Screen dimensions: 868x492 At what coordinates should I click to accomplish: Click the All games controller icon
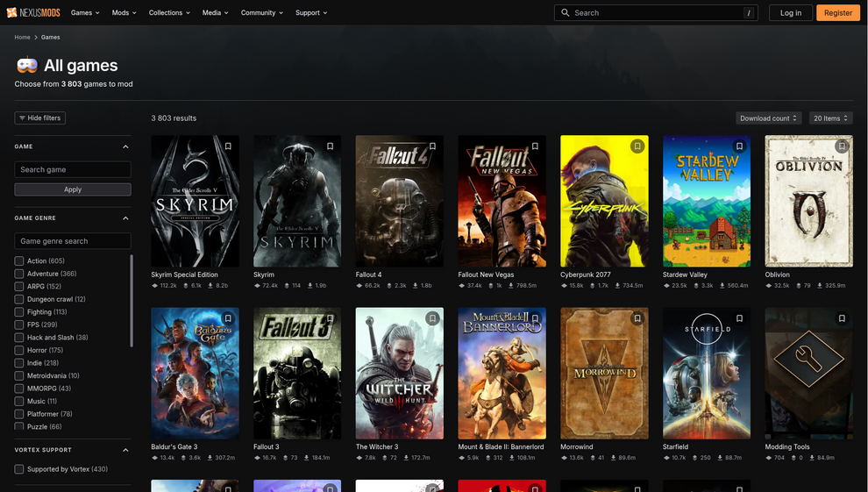[x=26, y=65]
